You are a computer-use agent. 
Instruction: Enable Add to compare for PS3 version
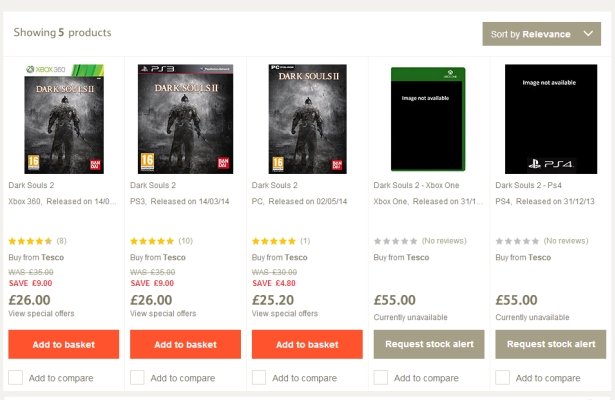click(138, 378)
